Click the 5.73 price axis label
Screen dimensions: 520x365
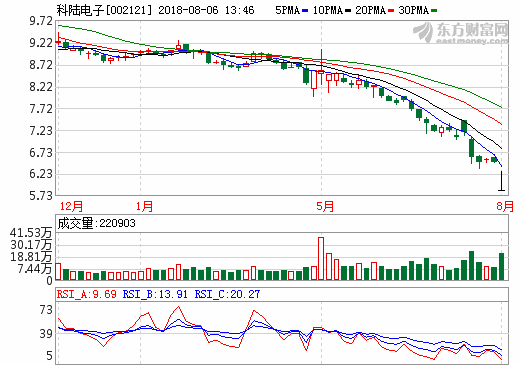point(41,196)
